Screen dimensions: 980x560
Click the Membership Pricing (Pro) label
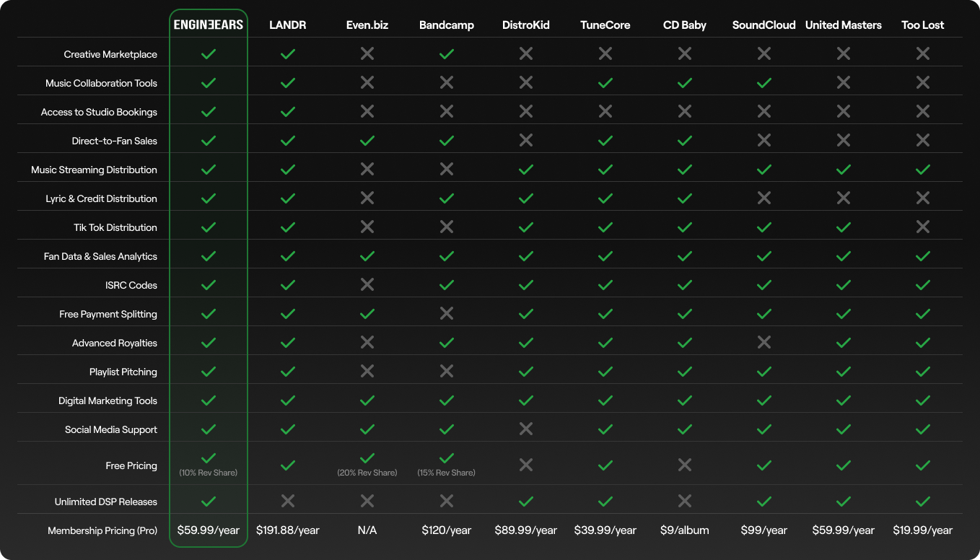pos(102,530)
